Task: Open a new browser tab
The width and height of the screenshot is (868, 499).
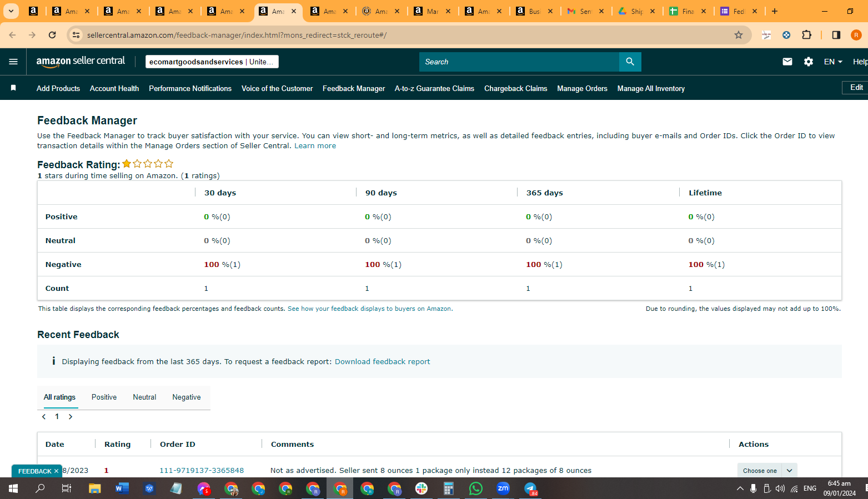Action: point(775,11)
